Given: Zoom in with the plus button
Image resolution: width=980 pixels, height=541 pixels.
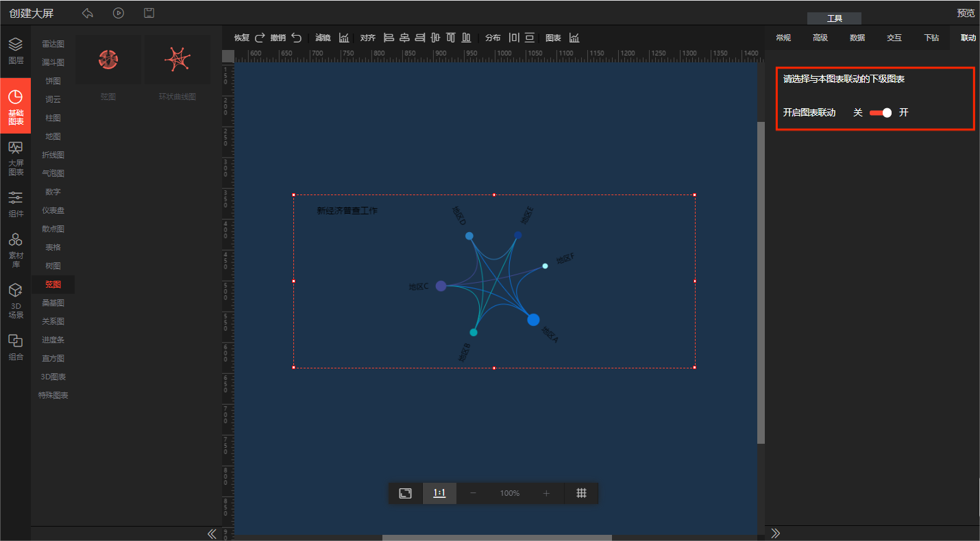Looking at the screenshot, I should point(546,493).
